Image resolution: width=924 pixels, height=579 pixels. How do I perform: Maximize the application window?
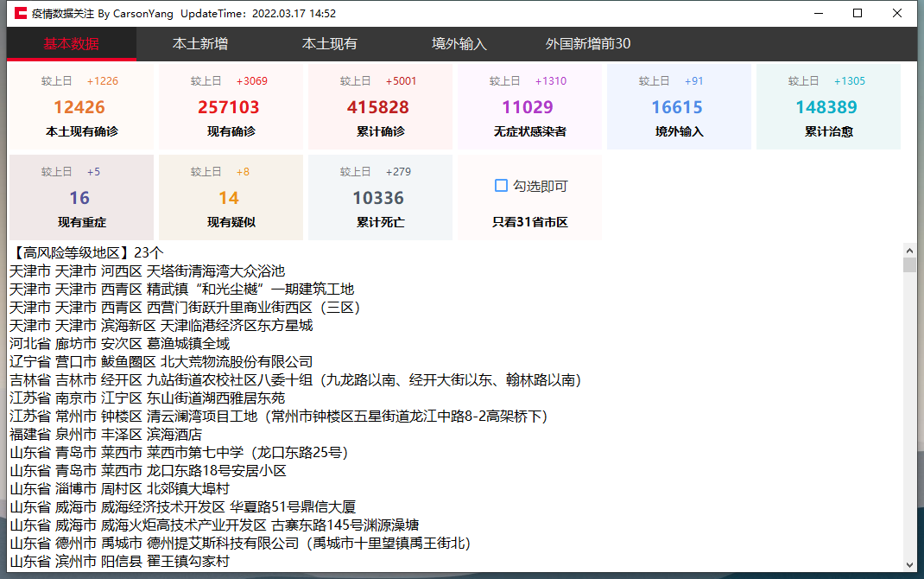tap(858, 13)
